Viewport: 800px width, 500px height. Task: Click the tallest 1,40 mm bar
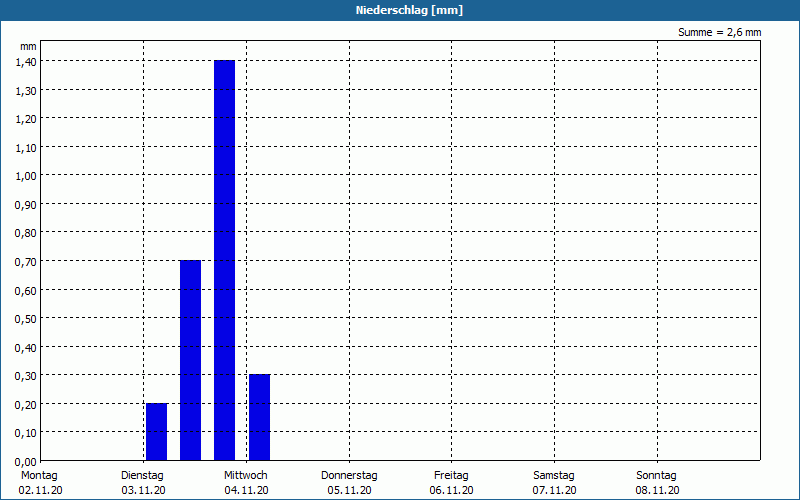point(224,260)
